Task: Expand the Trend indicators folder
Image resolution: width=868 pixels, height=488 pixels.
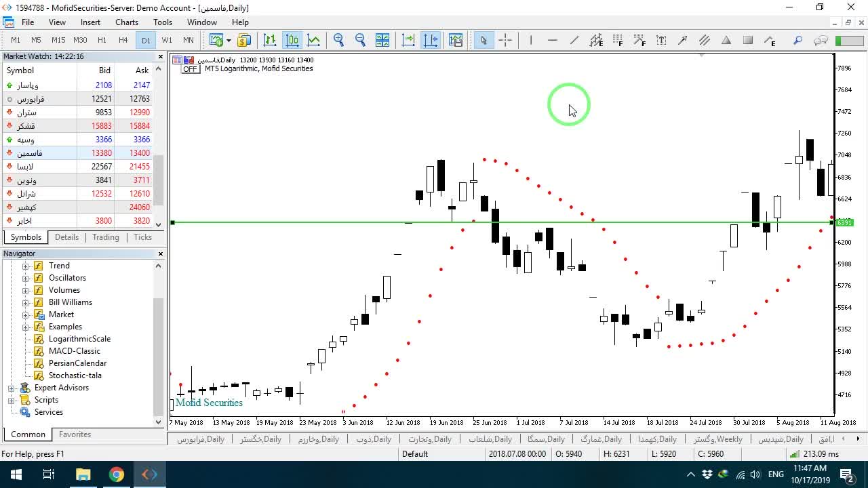Action: tap(26, 266)
